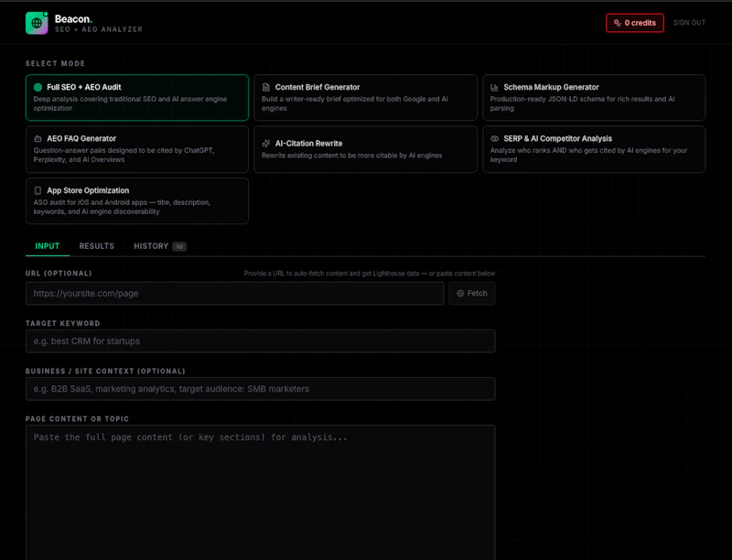Fetch content from the URL
The width and height of the screenshot is (732, 560).
pos(472,294)
